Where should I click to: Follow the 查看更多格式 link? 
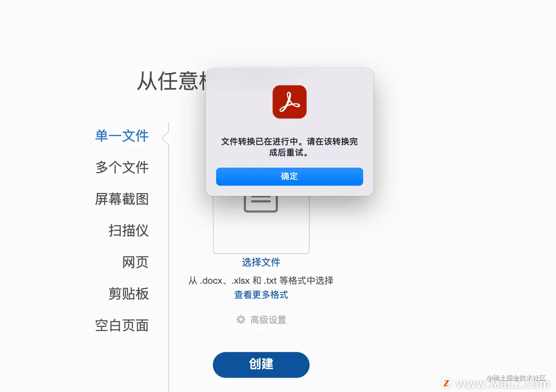point(261,295)
